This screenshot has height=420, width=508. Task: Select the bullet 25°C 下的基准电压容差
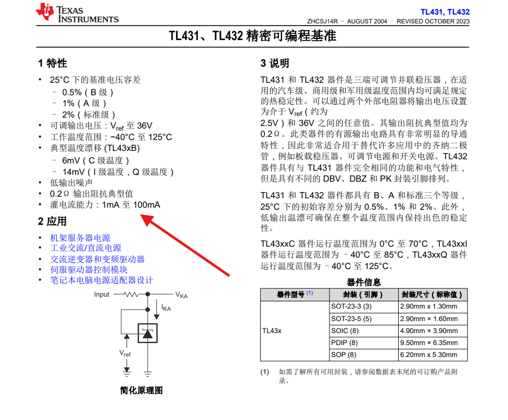pos(95,80)
